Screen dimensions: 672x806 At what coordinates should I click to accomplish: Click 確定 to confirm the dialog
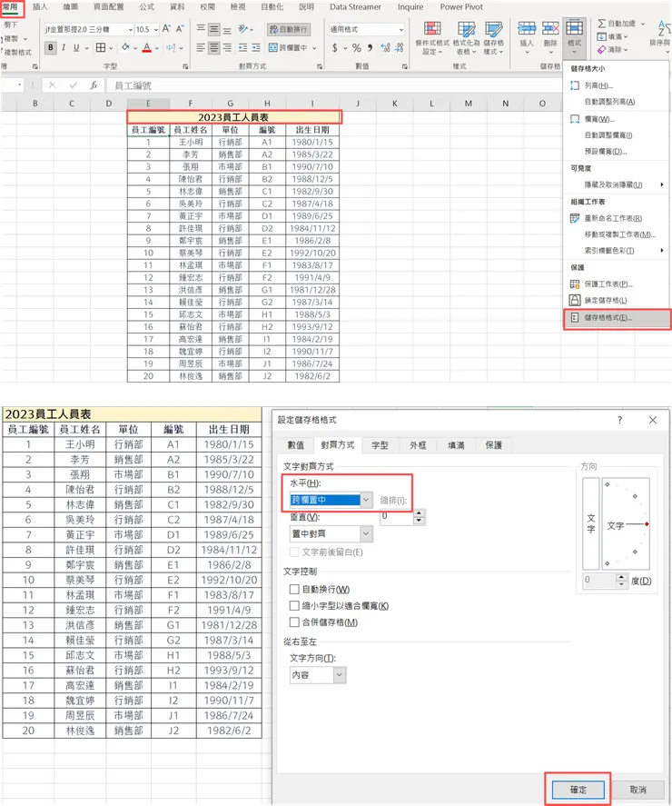click(578, 790)
